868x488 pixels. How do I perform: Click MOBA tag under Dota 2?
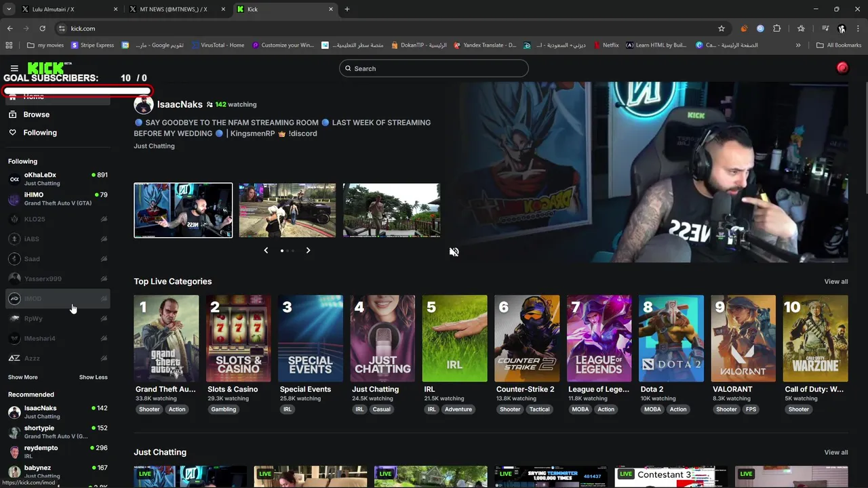652,409
